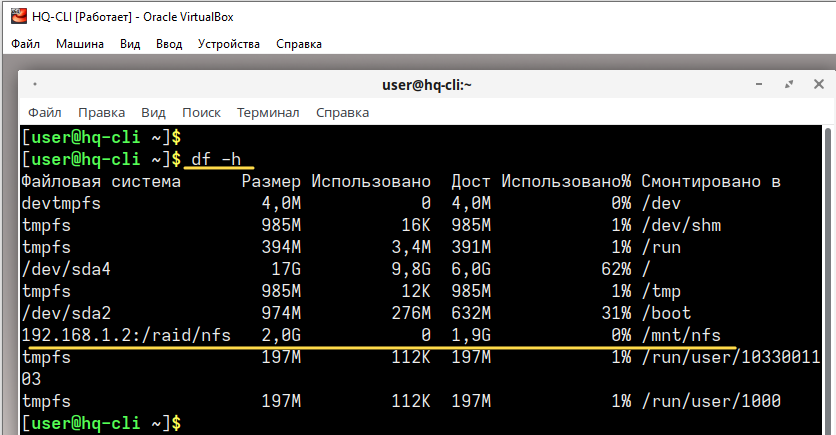Open the terminal's Вид menu
This screenshot has width=836, height=435.
154,112
